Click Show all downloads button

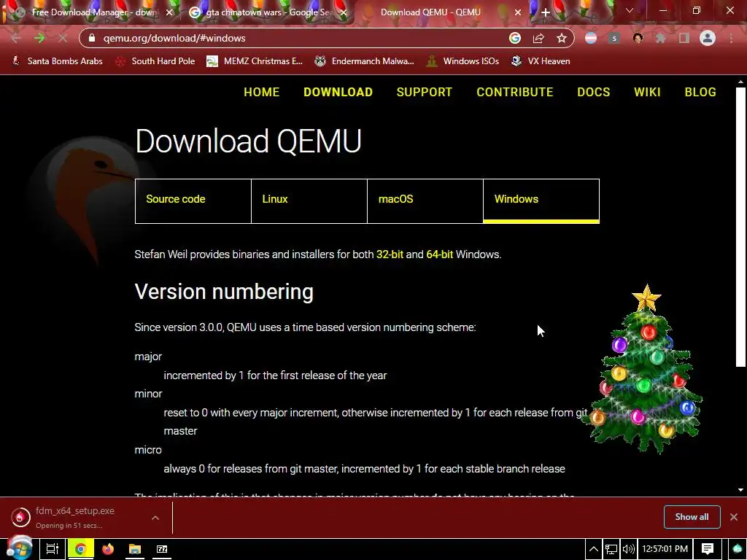point(692,517)
